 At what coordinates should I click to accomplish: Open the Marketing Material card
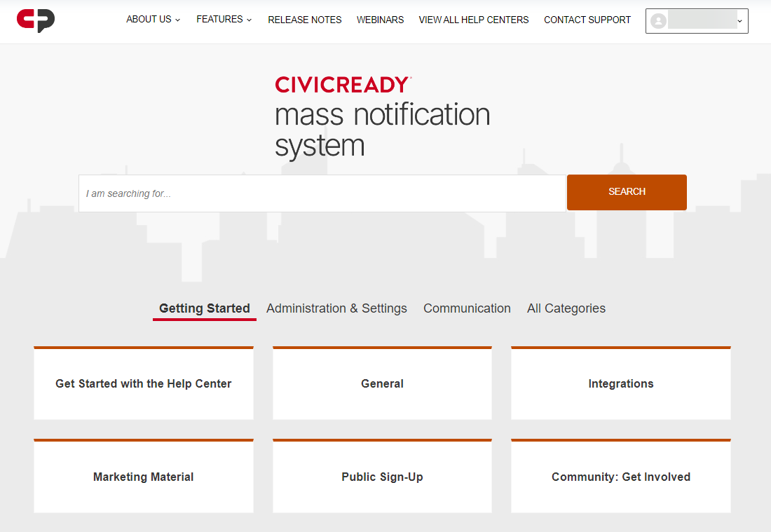pyautogui.click(x=144, y=476)
